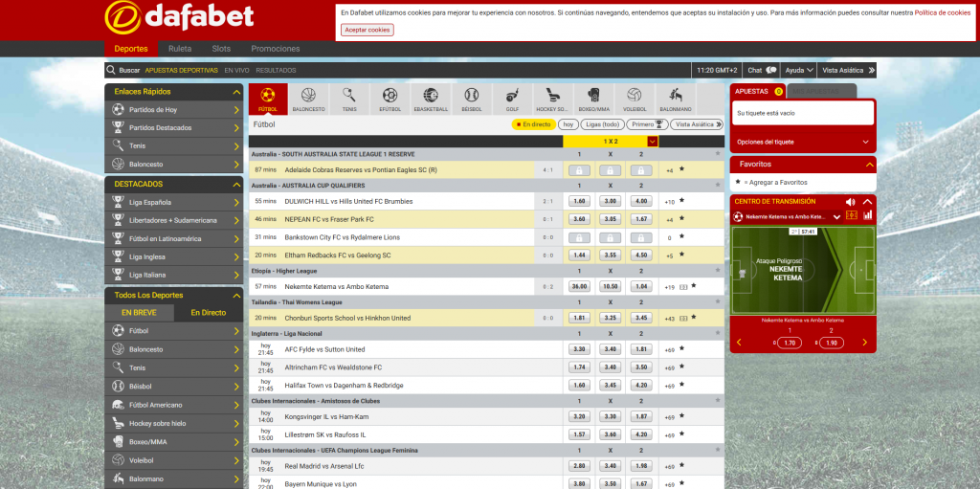Open +19 more markets for Nekemte Ketema
This screenshot has width=980, height=489.
pos(669,287)
